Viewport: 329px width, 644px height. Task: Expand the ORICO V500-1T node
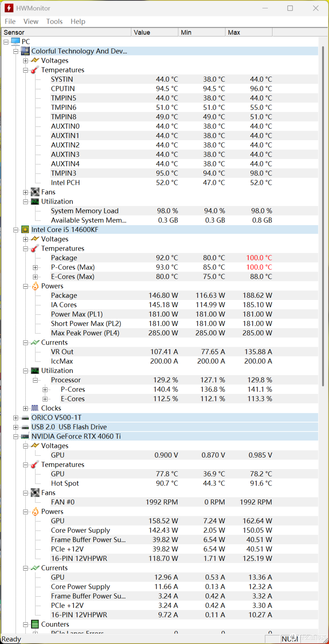pos(16,418)
